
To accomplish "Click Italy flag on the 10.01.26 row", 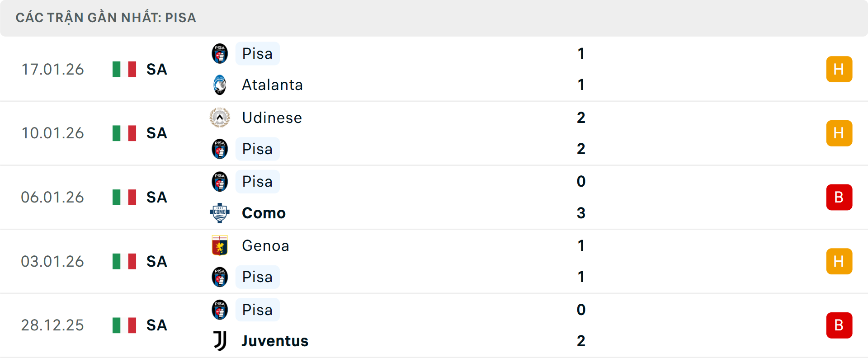I will point(124,133).
